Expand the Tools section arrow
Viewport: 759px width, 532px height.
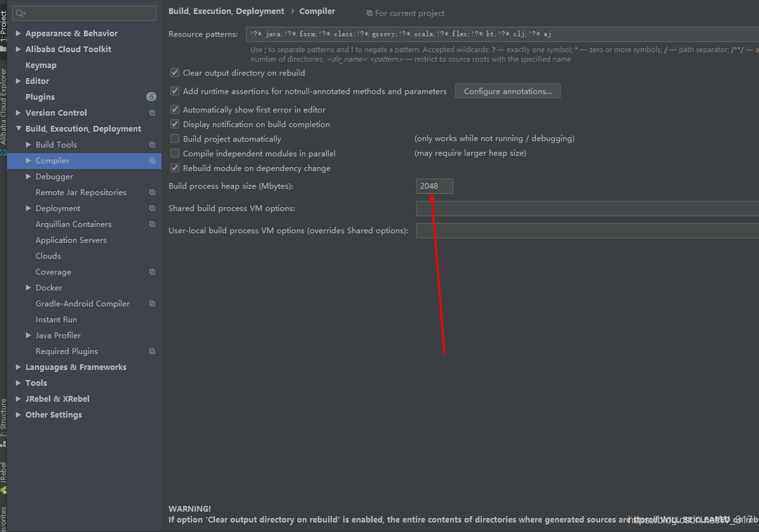(x=18, y=383)
